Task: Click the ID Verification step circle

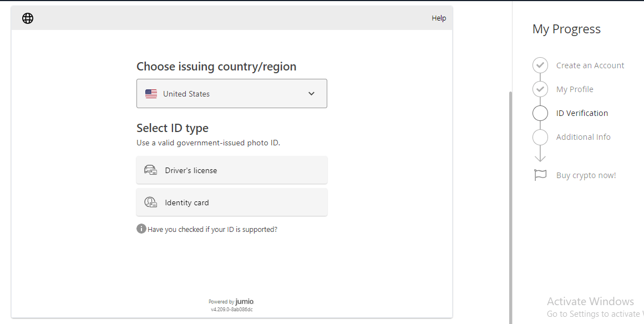Action: (540, 113)
